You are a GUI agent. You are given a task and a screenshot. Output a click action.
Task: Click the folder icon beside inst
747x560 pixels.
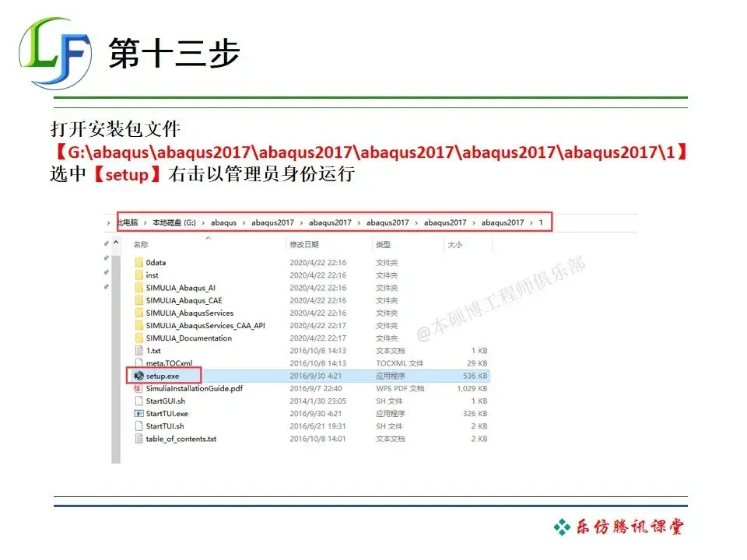[139, 275]
